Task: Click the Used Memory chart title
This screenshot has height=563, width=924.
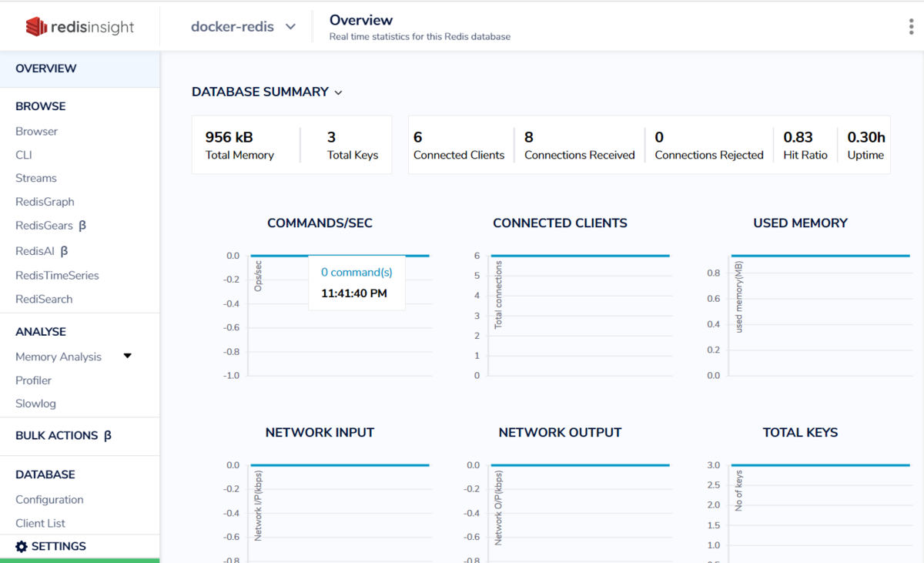Action: point(800,223)
